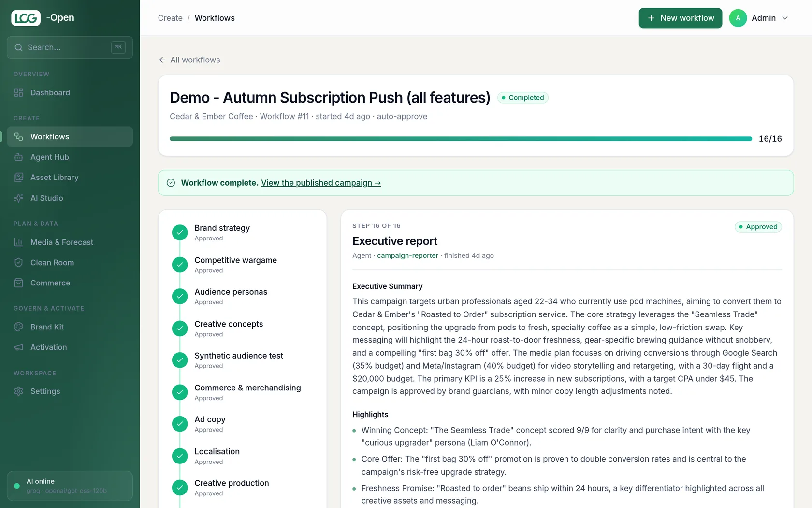Click the Dashboard grid icon
Image resolution: width=812 pixels, height=508 pixels.
pyautogui.click(x=19, y=93)
